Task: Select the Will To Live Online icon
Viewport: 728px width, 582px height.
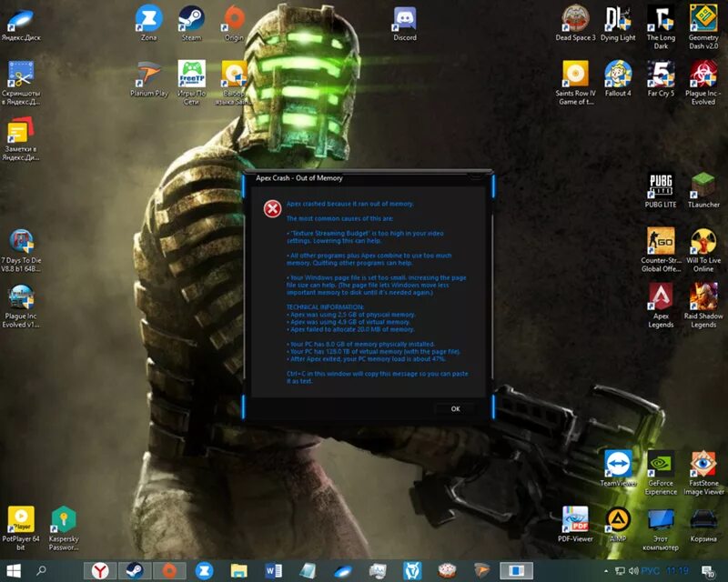Action: (x=703, y=251)
